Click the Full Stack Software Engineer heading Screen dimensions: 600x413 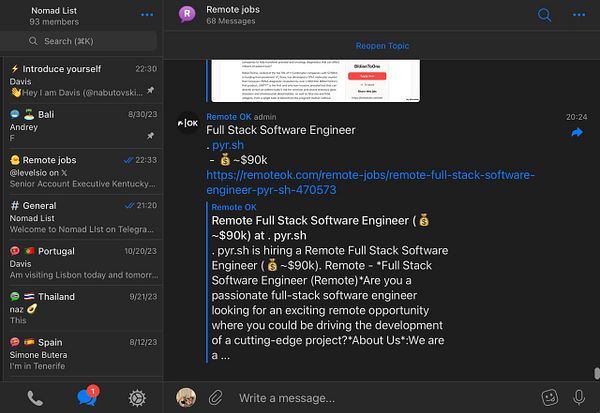(280, 130)
